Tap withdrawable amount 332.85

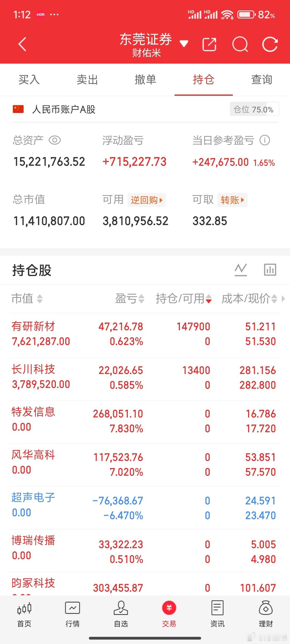tap(210, 221)
